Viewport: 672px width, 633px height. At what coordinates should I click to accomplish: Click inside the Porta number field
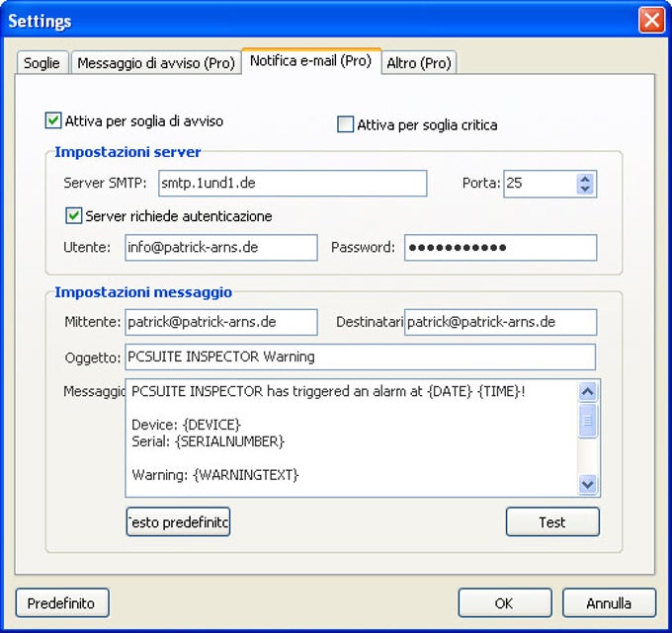(540, 184)
